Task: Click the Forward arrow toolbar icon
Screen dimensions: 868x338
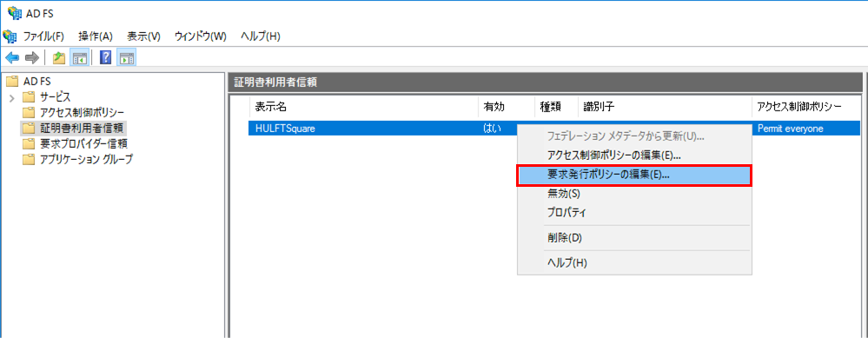Action: coord(32,57)
